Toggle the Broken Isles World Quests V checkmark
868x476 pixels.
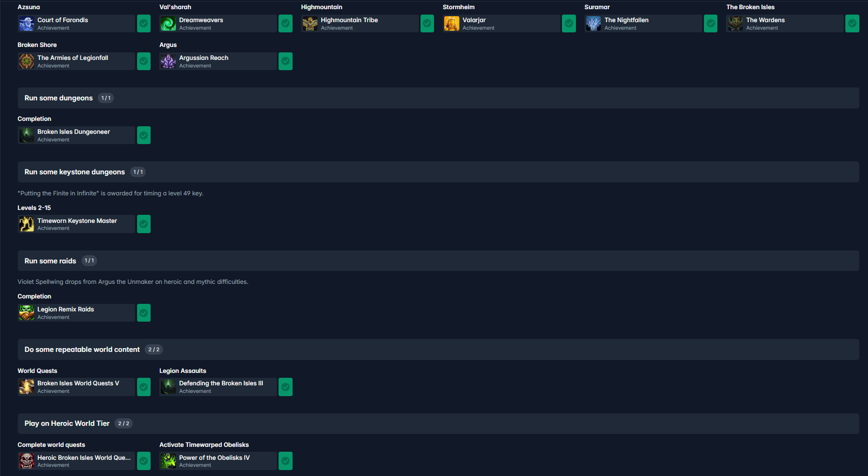(x=144, y=387)
